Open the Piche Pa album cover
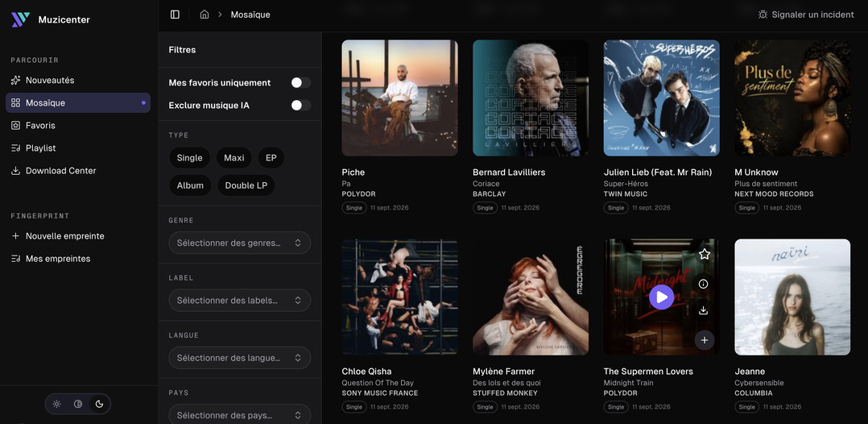The height and width of the screenshot is (424, 868). coord(399,98)
